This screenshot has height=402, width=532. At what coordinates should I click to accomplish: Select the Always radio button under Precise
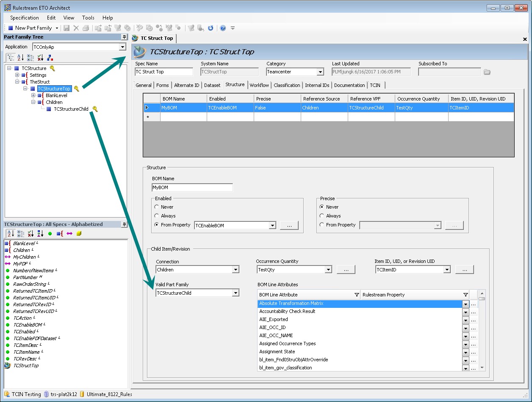click(x=322, y=216)
